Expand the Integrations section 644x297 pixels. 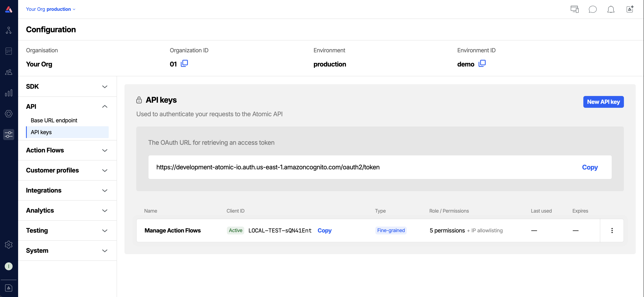pos(67,190)
